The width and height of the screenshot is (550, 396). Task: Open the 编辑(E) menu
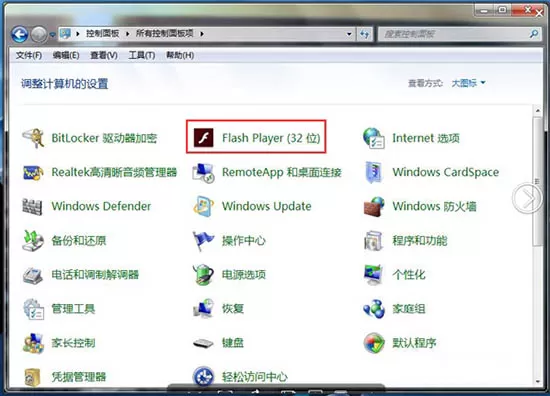pos(66,55)
